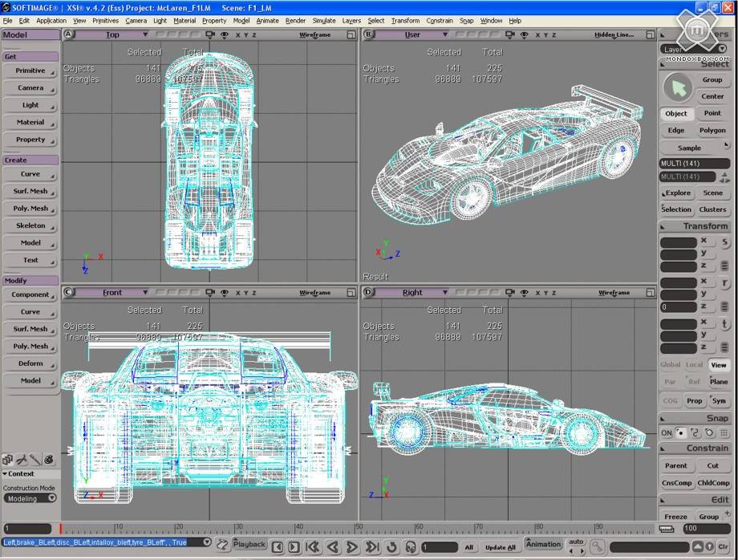Toggle auto key button
This screenshot has width=738, height=560.
[576, 542]
